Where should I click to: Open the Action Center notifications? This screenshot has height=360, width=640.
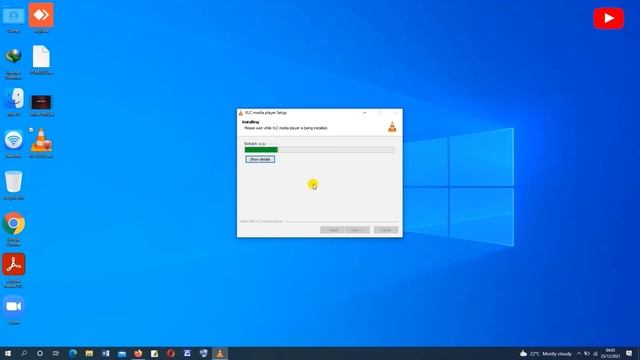tap(629, 353)
